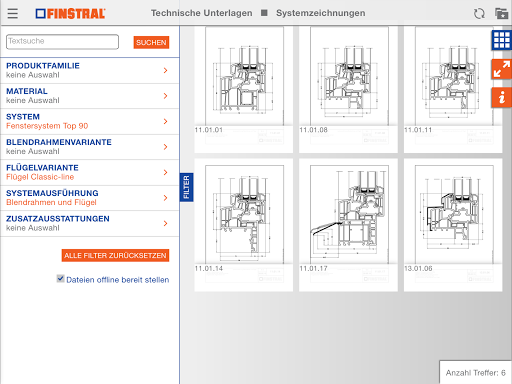Open drawing thumbnail 13.01.06
Image resolution: width=512 pixels, height=384 pixels.
453,225
